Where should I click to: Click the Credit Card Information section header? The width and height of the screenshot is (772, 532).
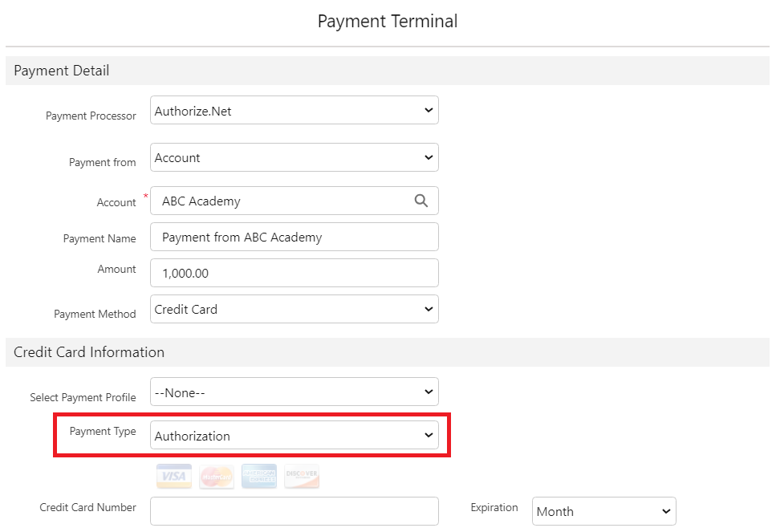(89, 352)
